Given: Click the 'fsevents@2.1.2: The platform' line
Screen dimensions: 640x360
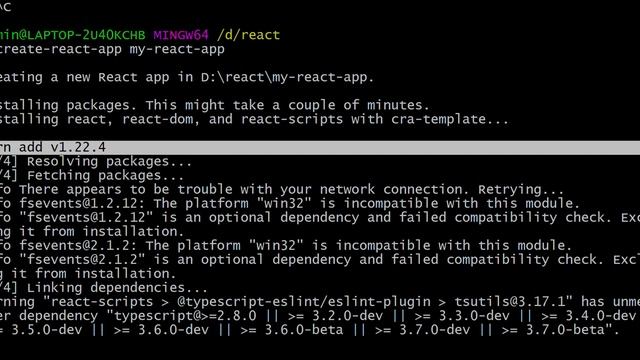Looking at the screenshot, I should coord(286,246).
